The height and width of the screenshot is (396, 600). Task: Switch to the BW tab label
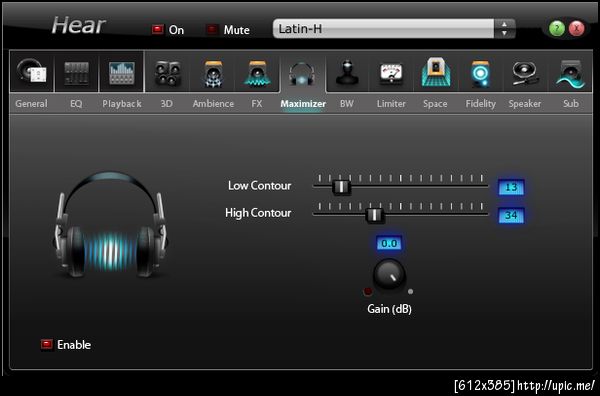[x=346, y=104]
